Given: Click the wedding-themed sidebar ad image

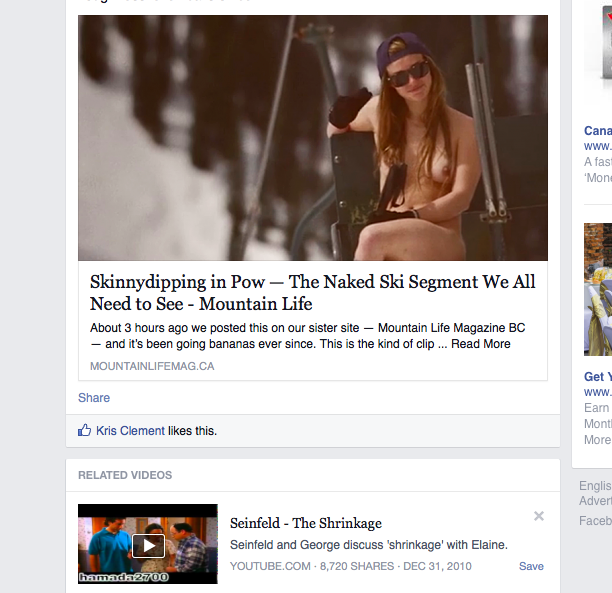Looking at the screenshot, I should [x=598, y=289].
